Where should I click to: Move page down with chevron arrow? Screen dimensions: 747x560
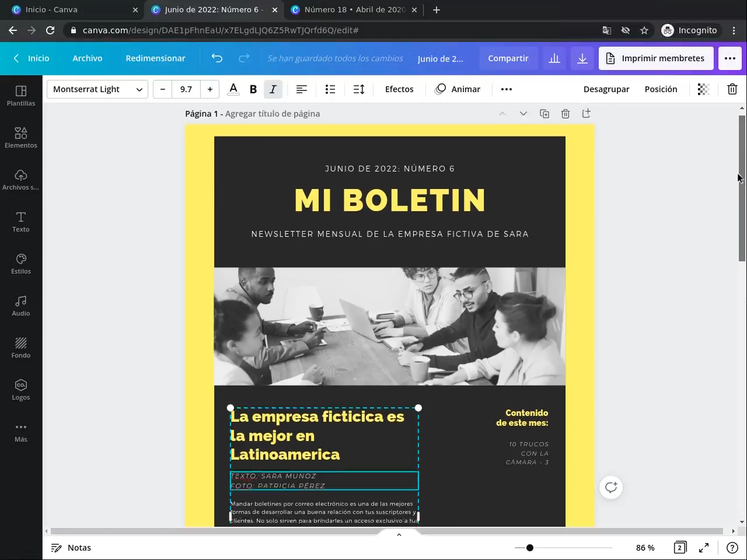tap(523, 114)
